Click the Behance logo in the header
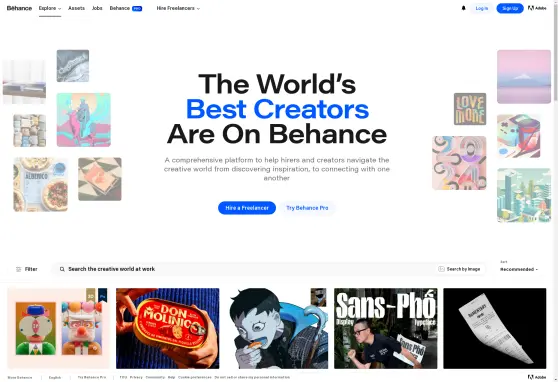The width and height of the screenshot is (558, 382). point(19,8)
